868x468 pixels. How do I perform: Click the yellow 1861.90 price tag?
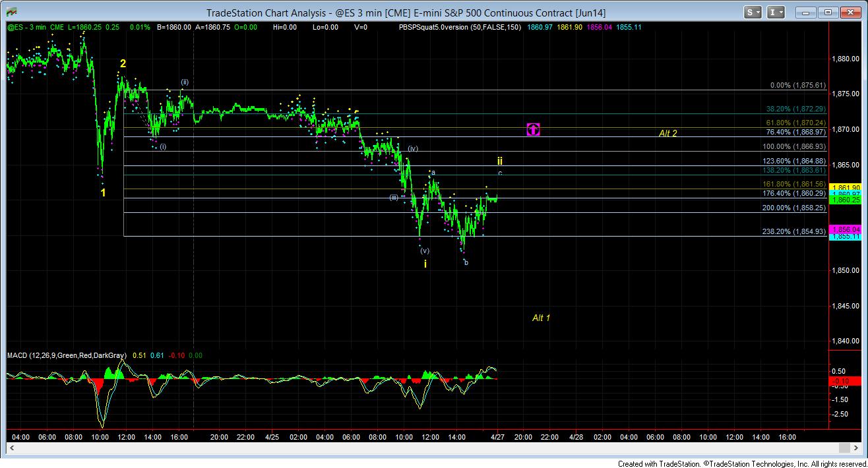(x=844, y=188)
